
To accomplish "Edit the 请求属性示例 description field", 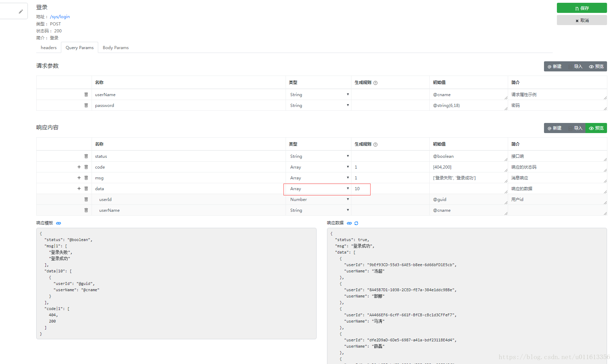I will pyautogui.click(x=558, y=95).
